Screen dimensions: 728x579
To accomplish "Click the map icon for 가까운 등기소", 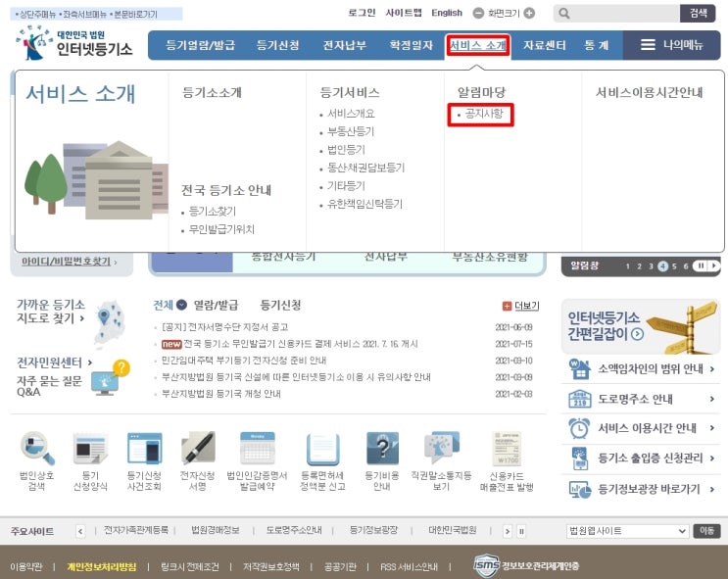I will click(x=111, y=322).
